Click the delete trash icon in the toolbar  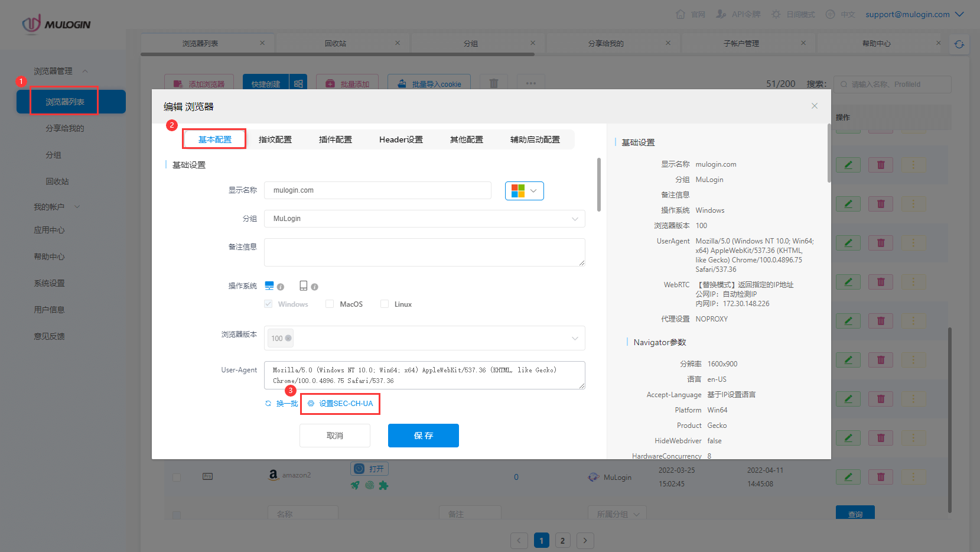(493, 83)
